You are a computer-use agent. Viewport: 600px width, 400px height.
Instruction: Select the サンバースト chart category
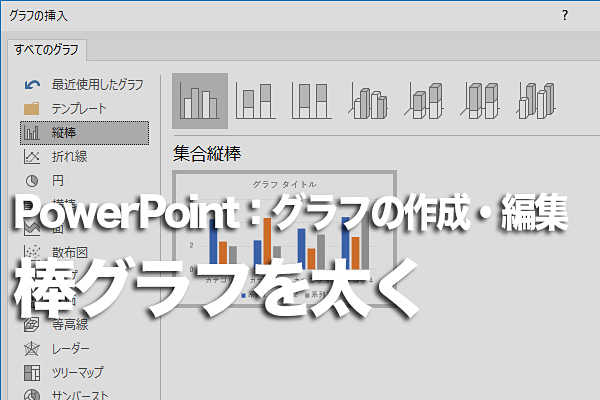84,395
